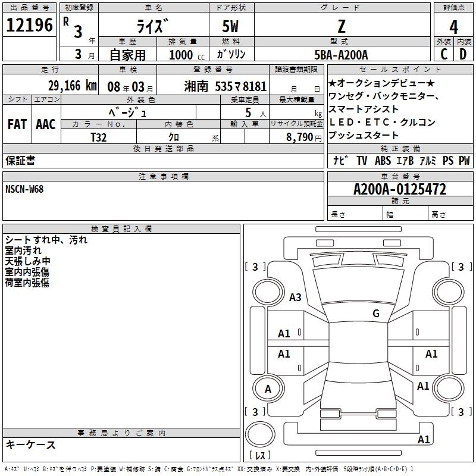Click the color number T32

tap(99, 137)
